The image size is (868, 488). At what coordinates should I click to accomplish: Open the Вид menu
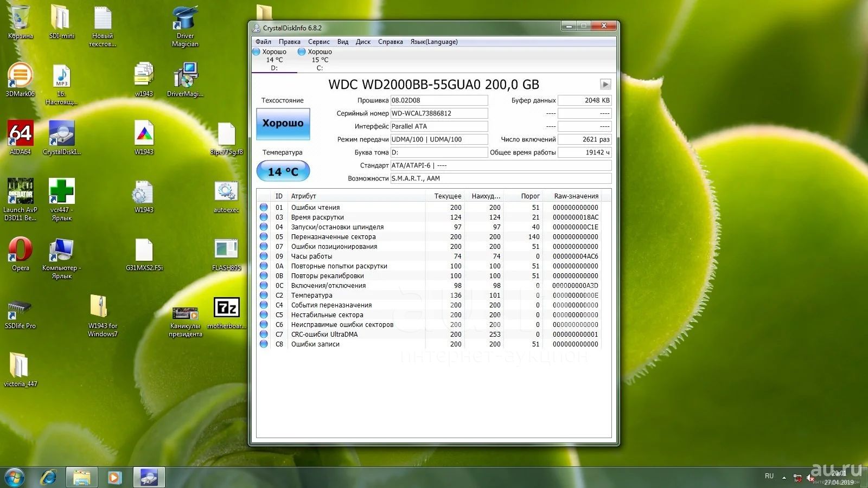(343, 42)
